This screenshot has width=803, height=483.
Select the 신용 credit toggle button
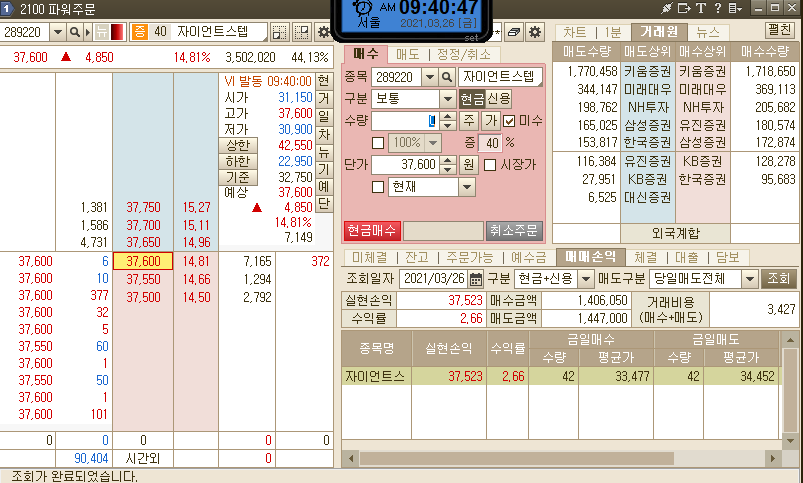[x=498, y=99]
